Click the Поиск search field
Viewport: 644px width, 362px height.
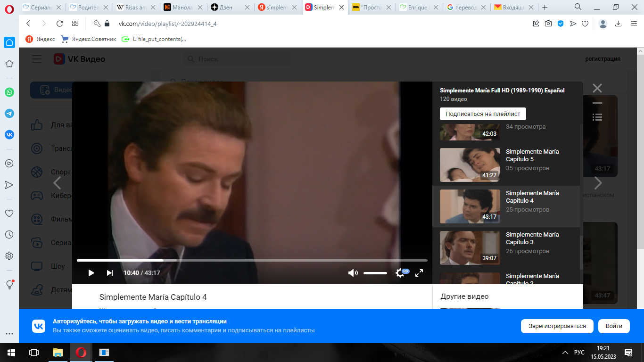click(237, 59)
